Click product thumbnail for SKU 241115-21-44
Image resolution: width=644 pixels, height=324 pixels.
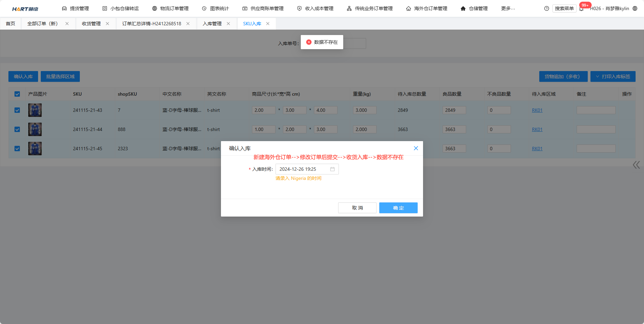[x=35, y=129]
